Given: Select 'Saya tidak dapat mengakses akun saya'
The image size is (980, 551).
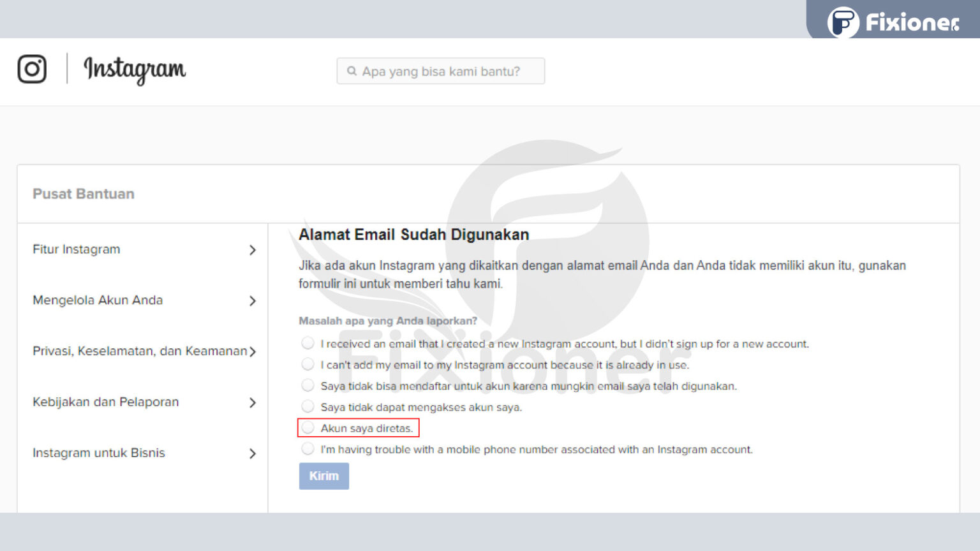Looking at the screenshot, I should [x=308, y=406].
